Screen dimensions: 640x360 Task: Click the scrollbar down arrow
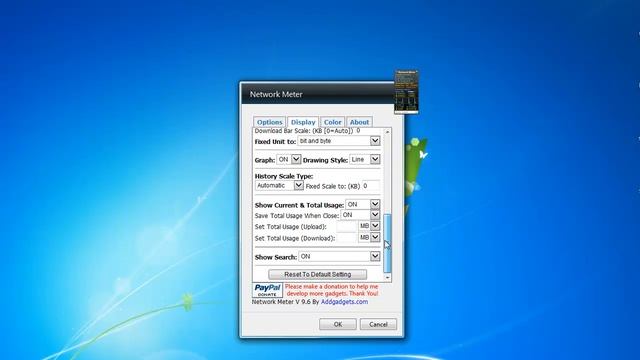tap(387, 278)
